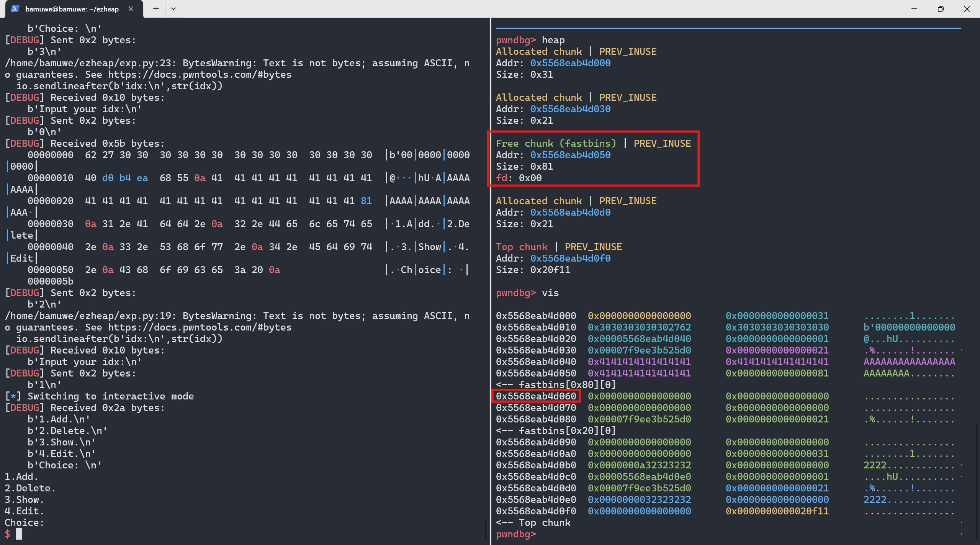The image size is (980, 545).
Task: Click the '<-- fastbins[0x20][0]' marker
Action: (x=556, y=430)
